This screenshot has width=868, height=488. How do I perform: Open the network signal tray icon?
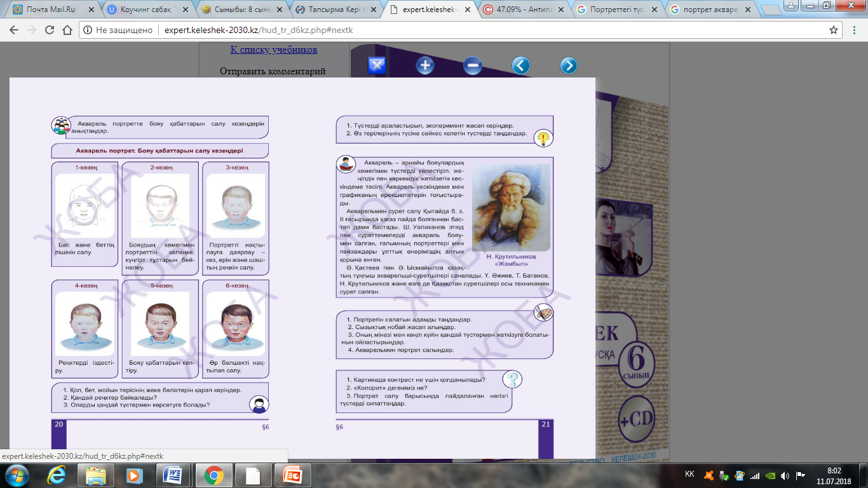pyautogui.click(x=755, y=475)
